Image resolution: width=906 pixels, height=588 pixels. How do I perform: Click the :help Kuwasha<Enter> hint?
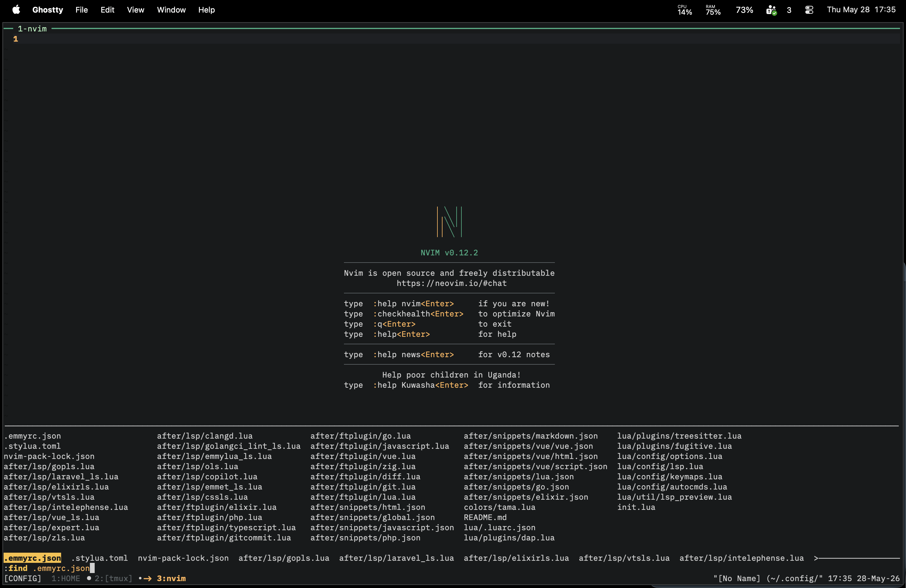(x=420, y=385)
